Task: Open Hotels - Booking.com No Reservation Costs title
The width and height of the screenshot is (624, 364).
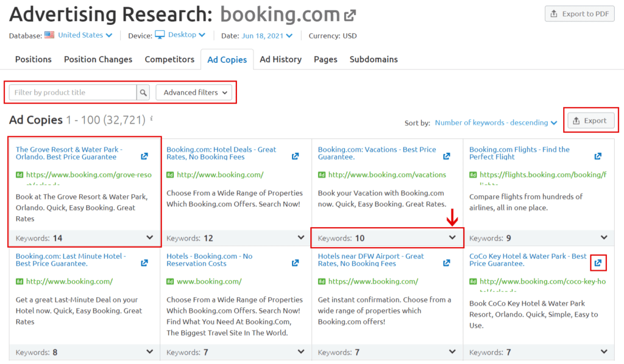Action: (x=210, y=260)
